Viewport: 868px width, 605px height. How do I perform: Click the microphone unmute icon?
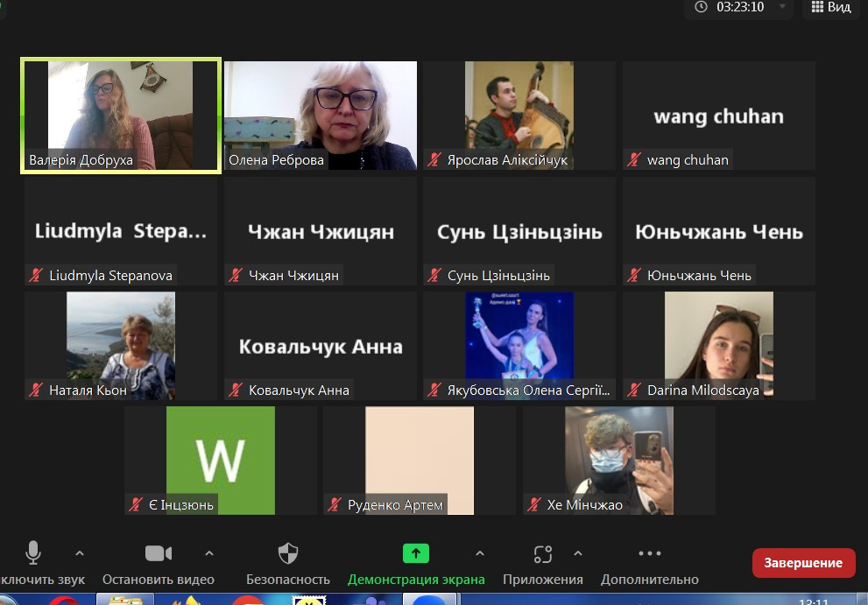pos(33,552)
